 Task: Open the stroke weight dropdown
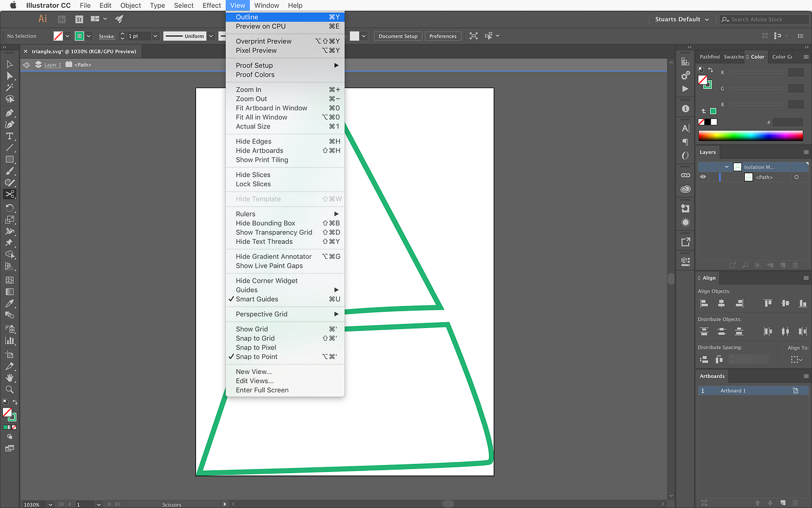coord(155,35)
